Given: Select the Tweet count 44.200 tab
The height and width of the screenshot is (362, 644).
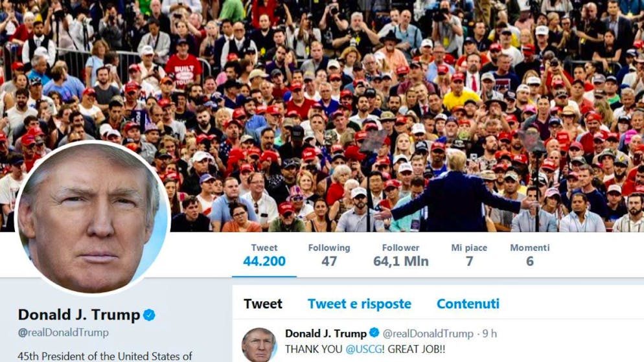Looking at the screenshot, I should click(264, 255).
